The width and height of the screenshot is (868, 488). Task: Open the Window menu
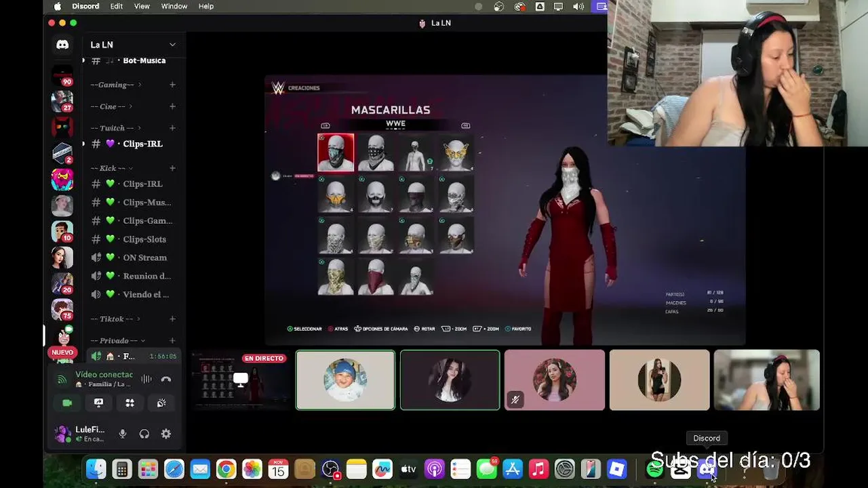174,6
